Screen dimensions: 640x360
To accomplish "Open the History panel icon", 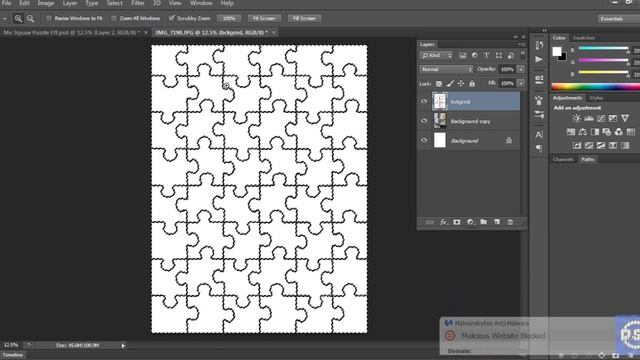I will tap(539, 45).
